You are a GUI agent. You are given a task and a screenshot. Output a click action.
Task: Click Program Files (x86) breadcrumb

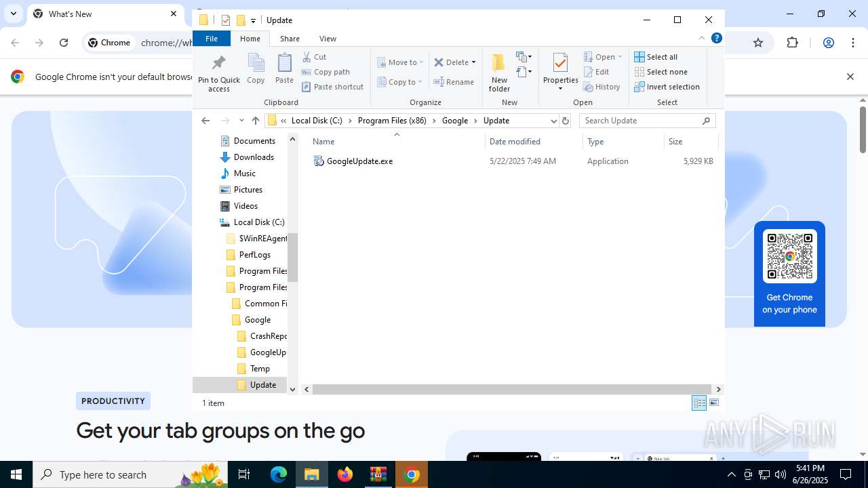[392, 121]
